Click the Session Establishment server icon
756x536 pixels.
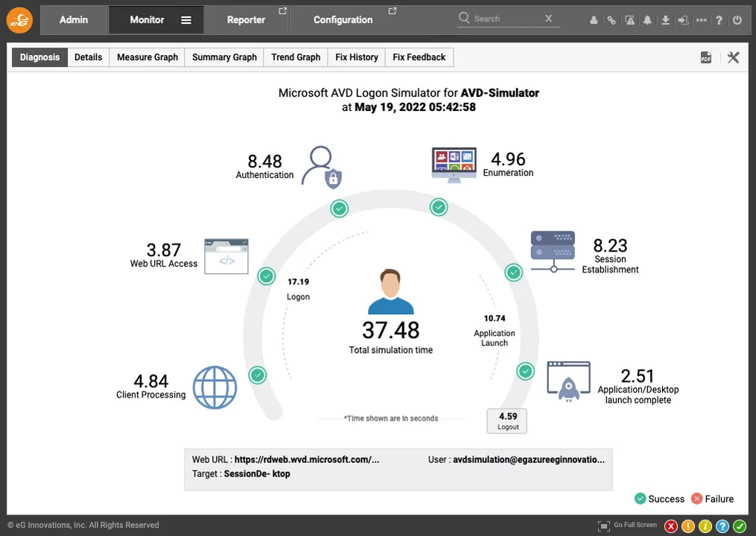pos(553,251)
